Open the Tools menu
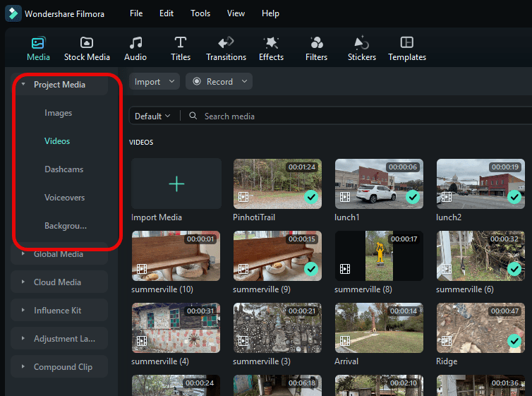Screen dimensions: 532x396 (x=200, y=13)
